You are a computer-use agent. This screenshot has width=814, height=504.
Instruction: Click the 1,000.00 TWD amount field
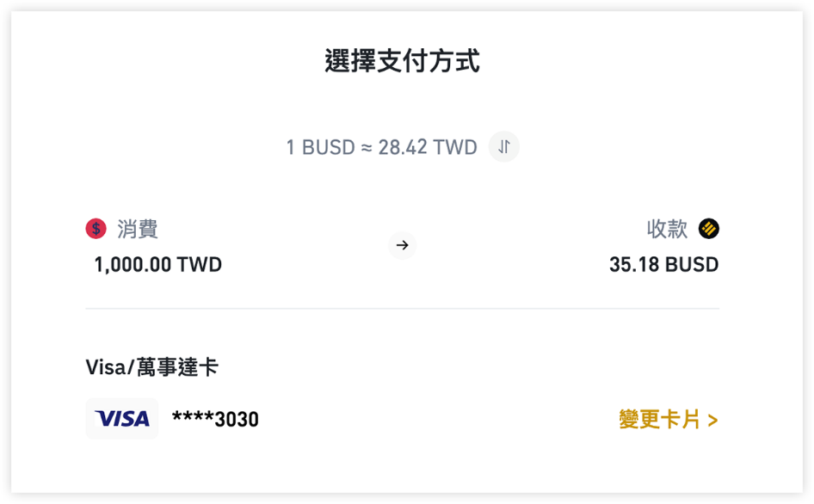click(x=157, y=264)
